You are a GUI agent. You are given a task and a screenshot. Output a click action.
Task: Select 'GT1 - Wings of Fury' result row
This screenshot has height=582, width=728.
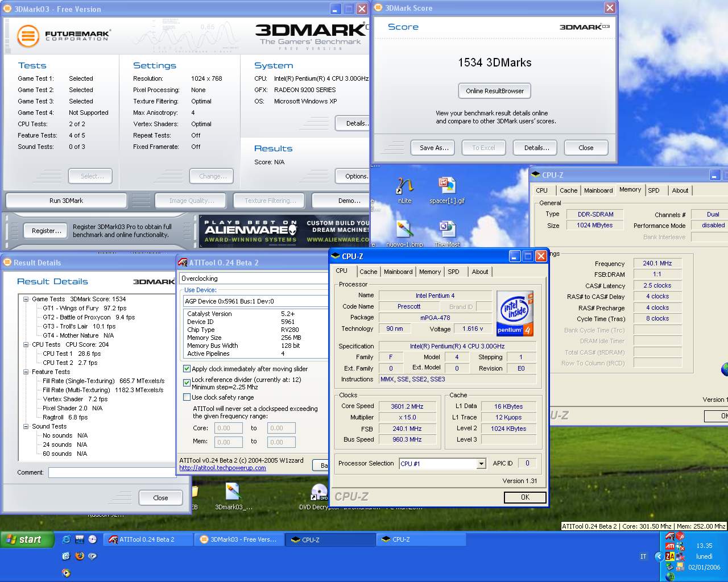click(x=84, y=308)
